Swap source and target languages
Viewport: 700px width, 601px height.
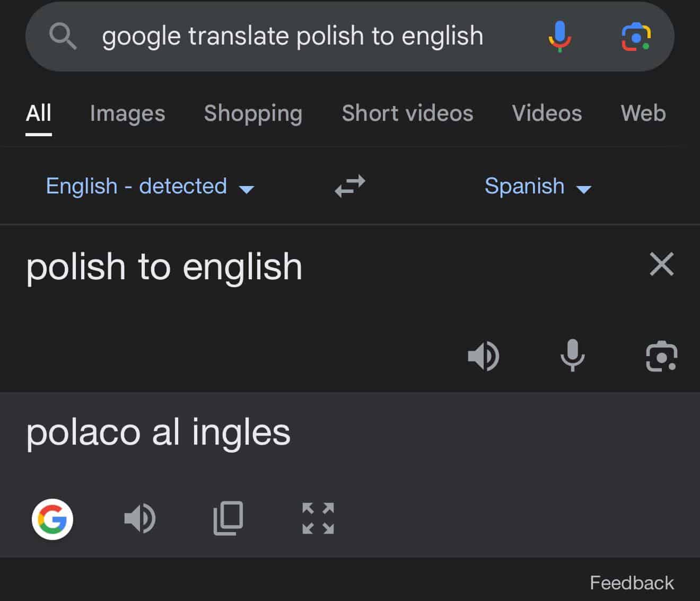[x=350, y=186]
